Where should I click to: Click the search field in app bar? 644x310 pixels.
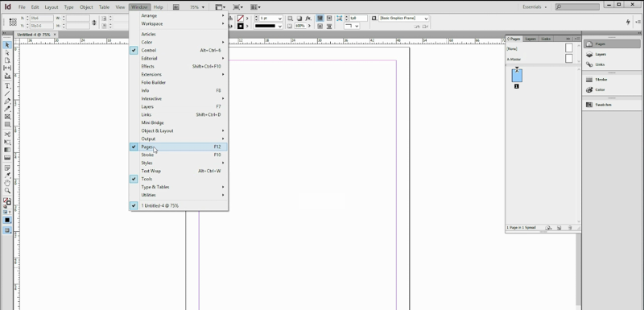click(577, 7)
